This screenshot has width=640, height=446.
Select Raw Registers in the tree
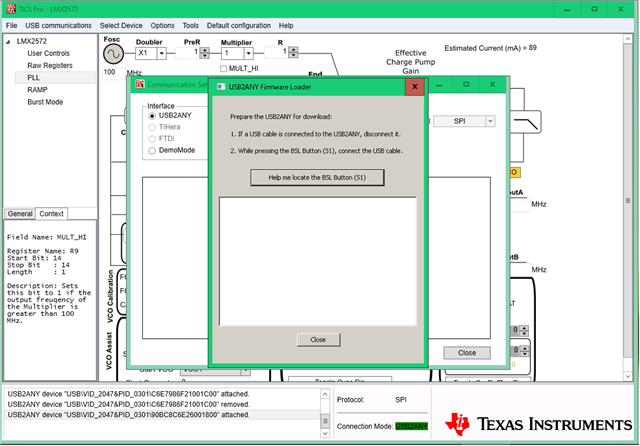(x=50, y=66)
